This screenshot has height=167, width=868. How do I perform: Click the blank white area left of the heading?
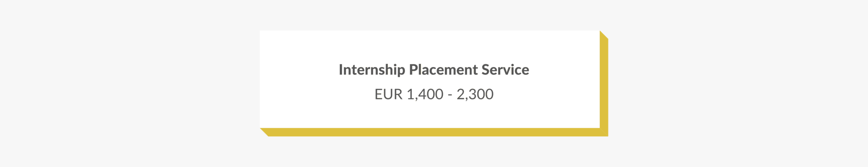coord(299,70)
